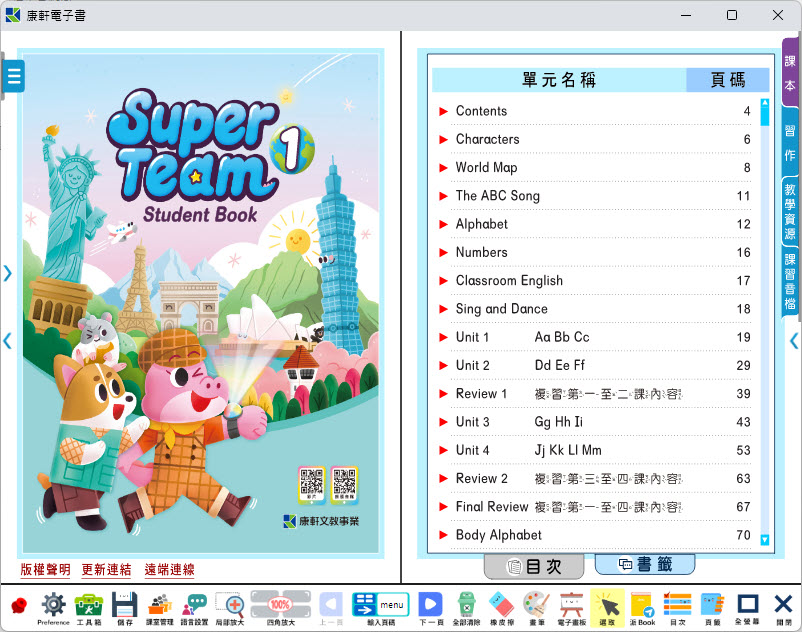Click the red arrow beside Contents
Screen dimensions: 802x632
tap(443, 111)
